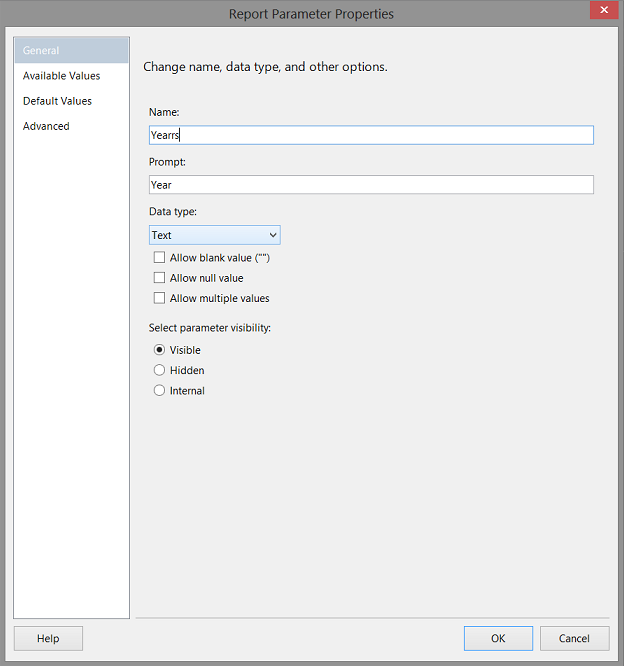The image size is (624, 666).
Task: Close the Report Parameter Properties dialog
Action: [x=602, y=11]
